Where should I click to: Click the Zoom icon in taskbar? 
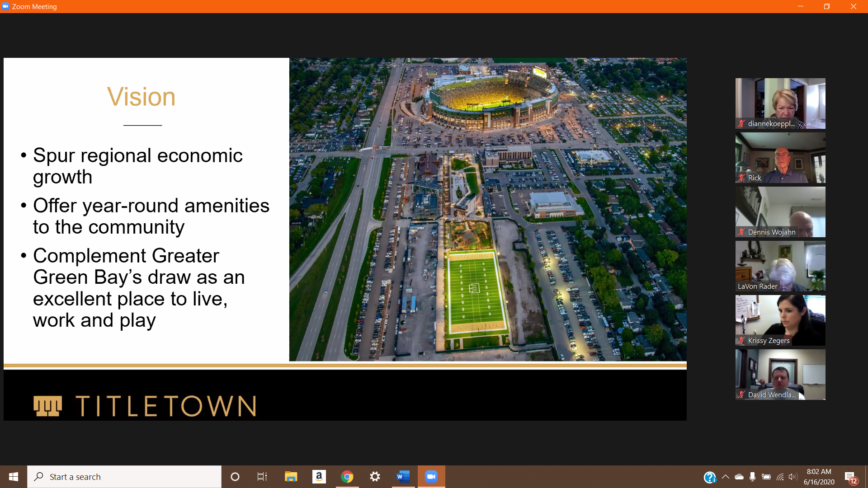(431, 477)
